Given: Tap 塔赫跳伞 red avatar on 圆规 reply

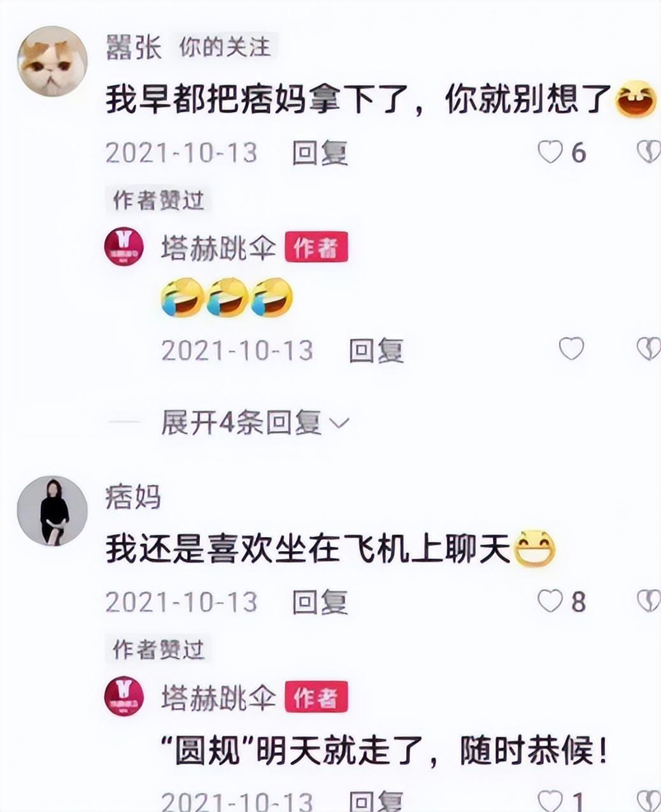Looking at the screenshot, I should coord(124,696).
